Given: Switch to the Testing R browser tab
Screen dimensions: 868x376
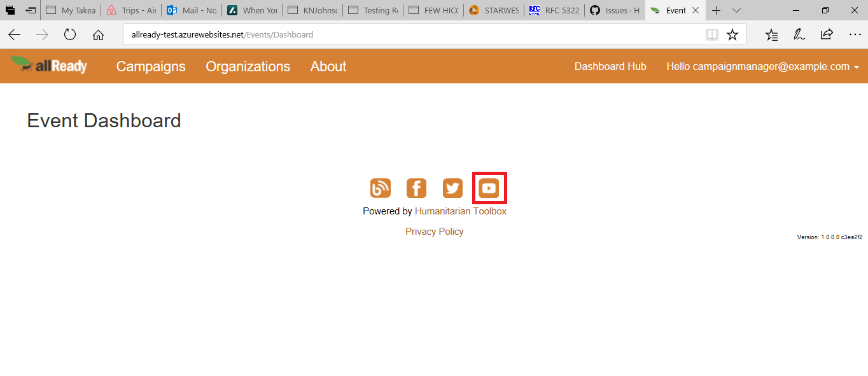Looking at the screenshot, I should pos(373,10).
